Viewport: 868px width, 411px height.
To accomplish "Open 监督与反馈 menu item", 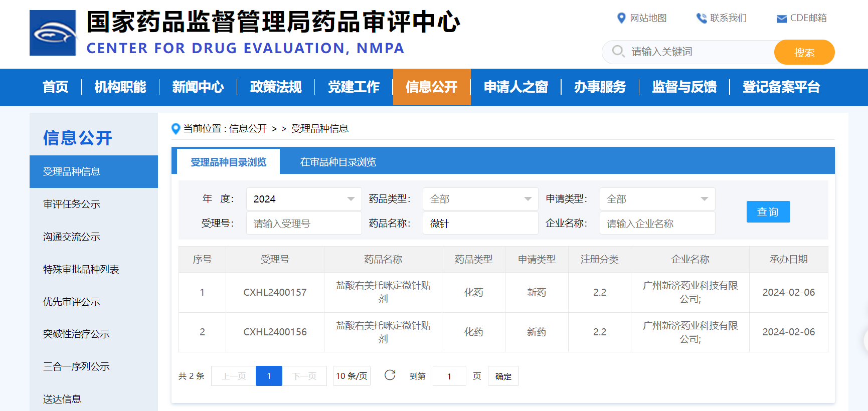I will pos(684,87).
